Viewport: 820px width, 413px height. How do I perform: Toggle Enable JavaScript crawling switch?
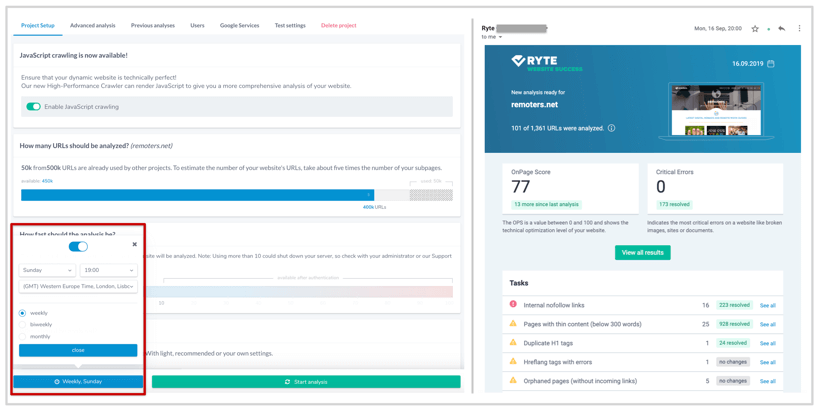click(33, 107)
